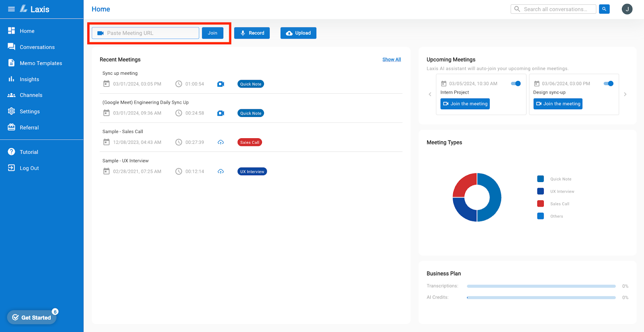Click cloud upload icon for UX Interview
This screenshot has width=644, height=332.
coord(221,172)
